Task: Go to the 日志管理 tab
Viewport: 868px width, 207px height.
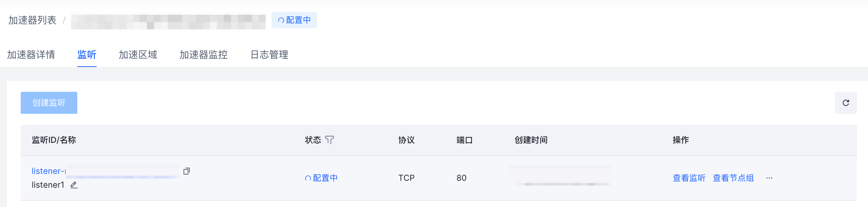Action: point(269,55)
